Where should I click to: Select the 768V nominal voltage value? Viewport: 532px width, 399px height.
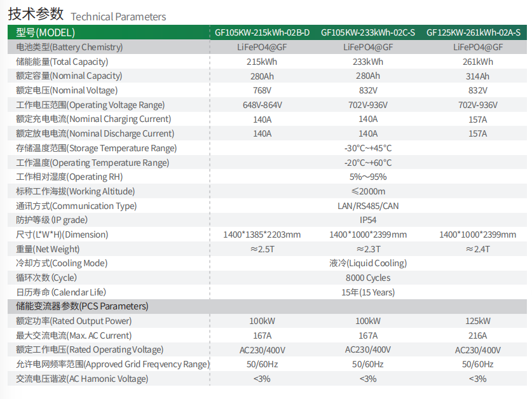pos(262,90)
